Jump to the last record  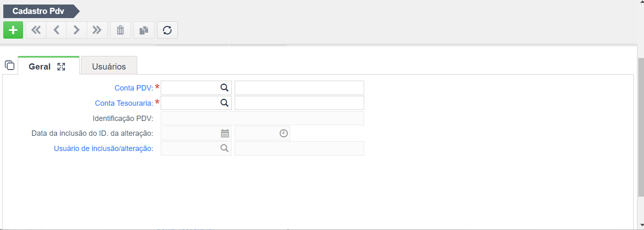pos(97,30)
